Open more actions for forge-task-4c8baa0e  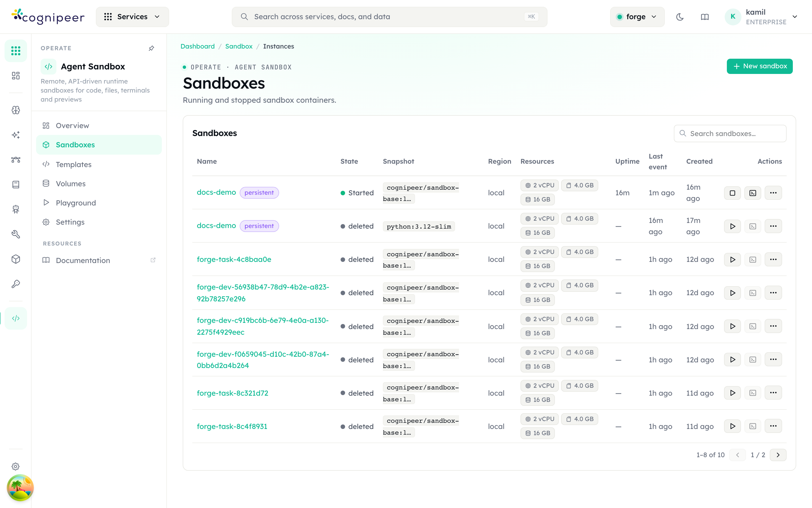tap(773, 259)
